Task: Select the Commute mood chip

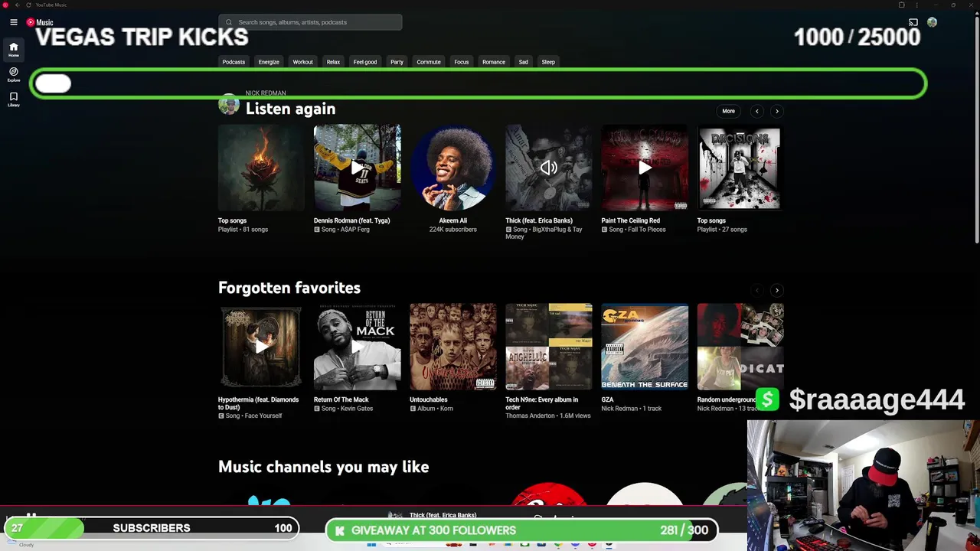Action: (429, 62)
